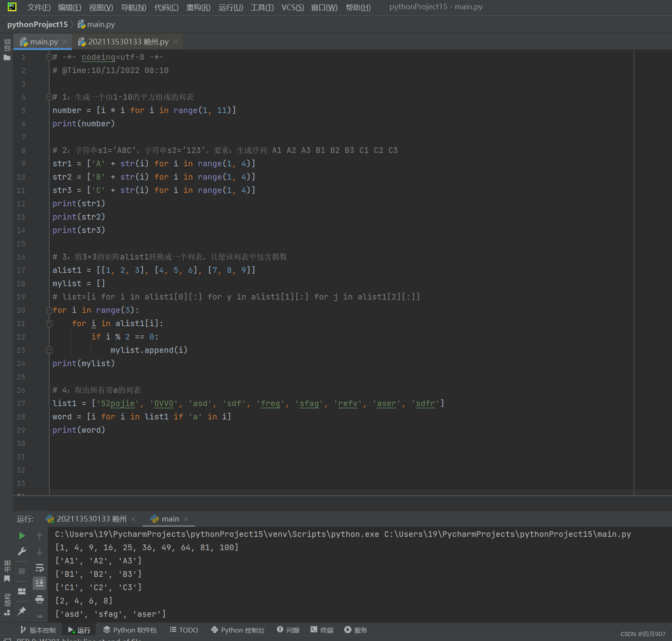Close 202113530133 赖州 run tab
Screen dimensions: 672x641
pos(133,519)
